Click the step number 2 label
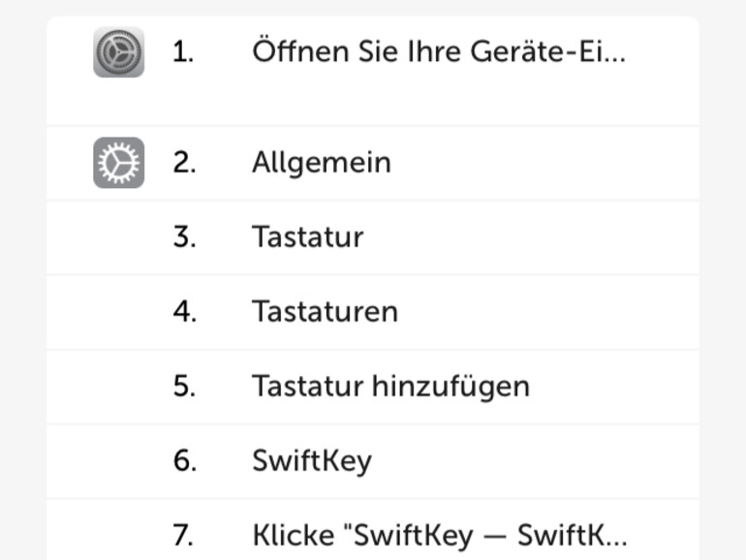Image resolution: width=746 pixels, height=560 pixels. 184,163
